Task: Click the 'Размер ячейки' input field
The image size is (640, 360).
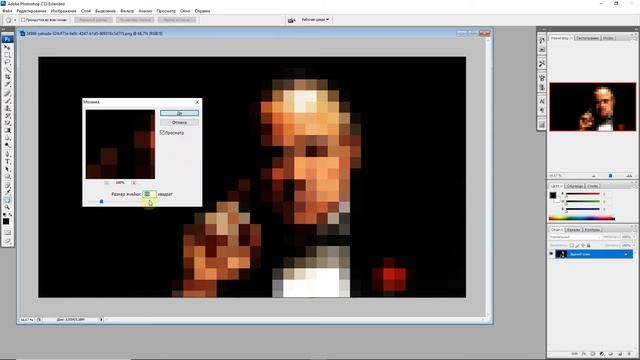Action: pos(149,194)
